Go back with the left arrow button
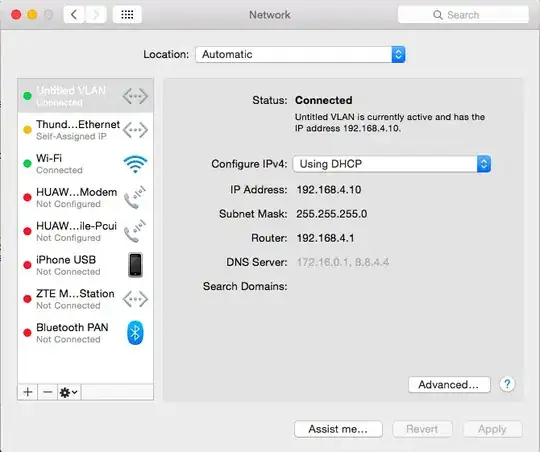 coord(74,14)
